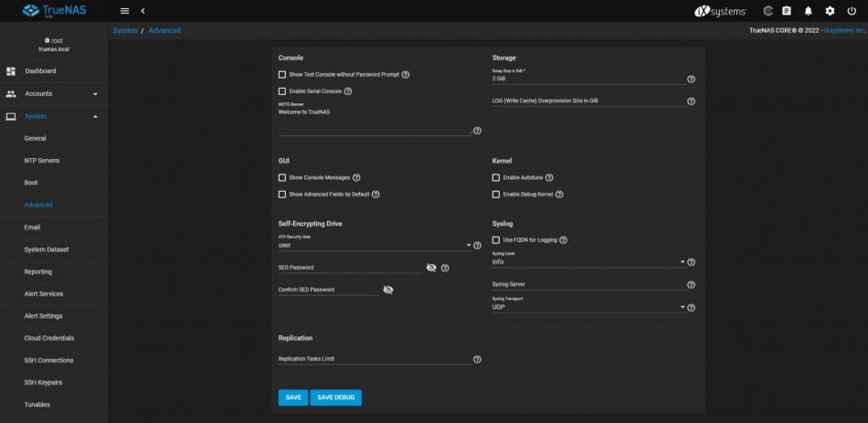Enable Show Text Console without Password Prompt

click(x=282, y=74)
